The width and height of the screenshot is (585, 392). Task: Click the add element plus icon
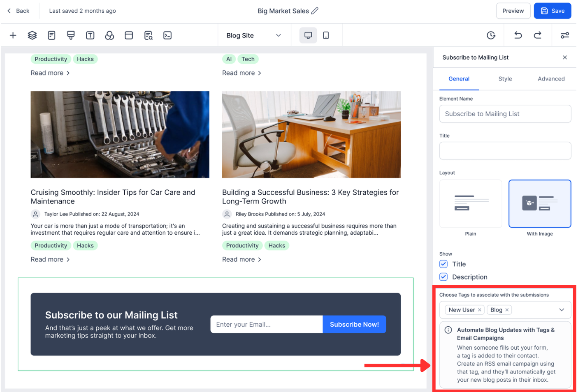pos(13,35)
